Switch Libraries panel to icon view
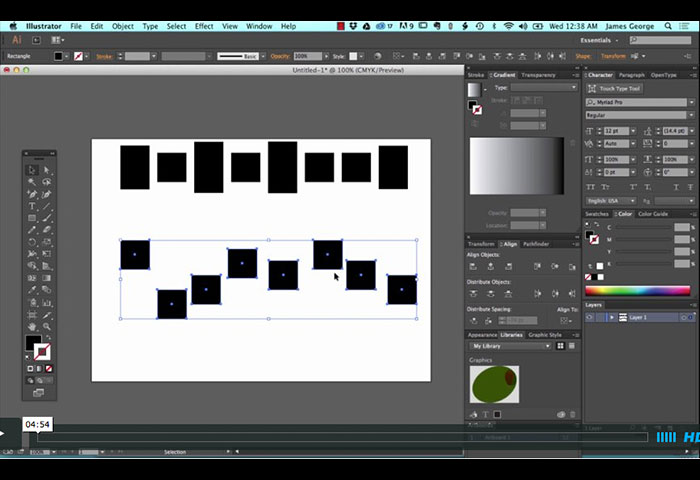Image resolution: width=700 pixels, height=480 pixels. 560,346
